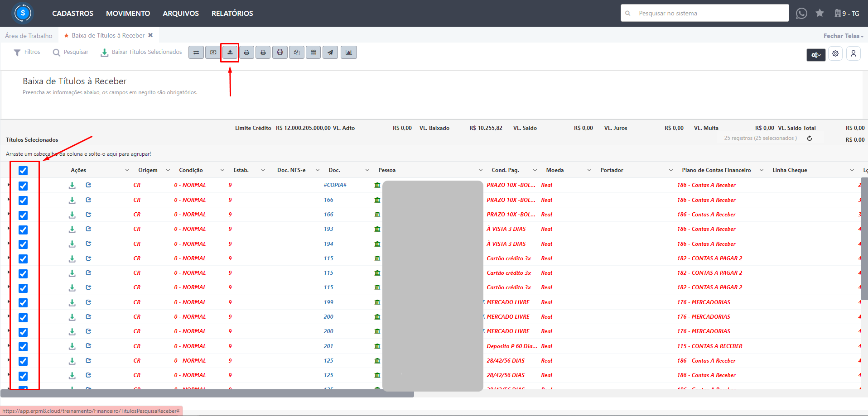
Task: Click the paper plane send icon
Action: (330, 53)
